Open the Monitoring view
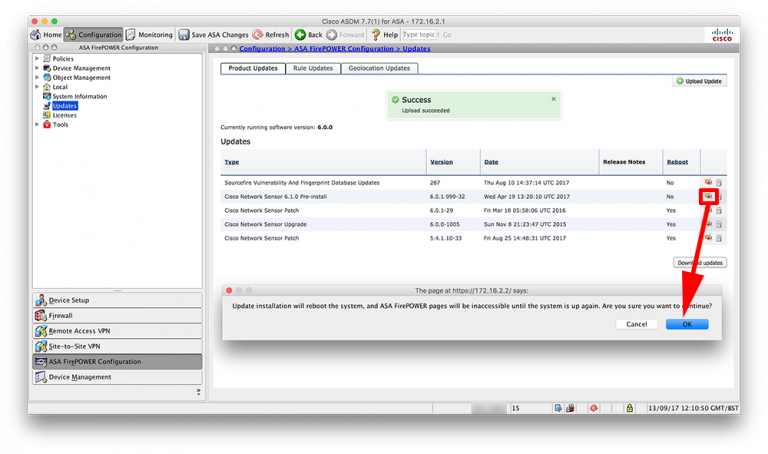 pos(149,35)
